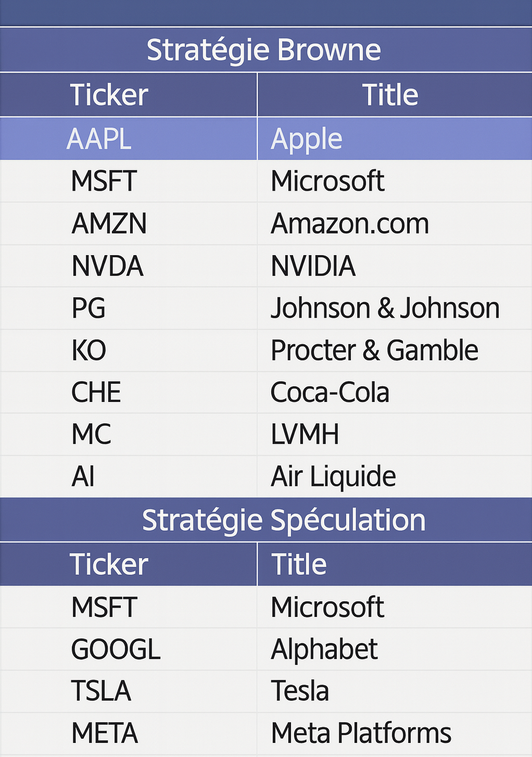Image resolution: width=532 pixels, height=757 pixels.
Task: Click the Stratégie Spéculation section header
Action: coord(284,520)
